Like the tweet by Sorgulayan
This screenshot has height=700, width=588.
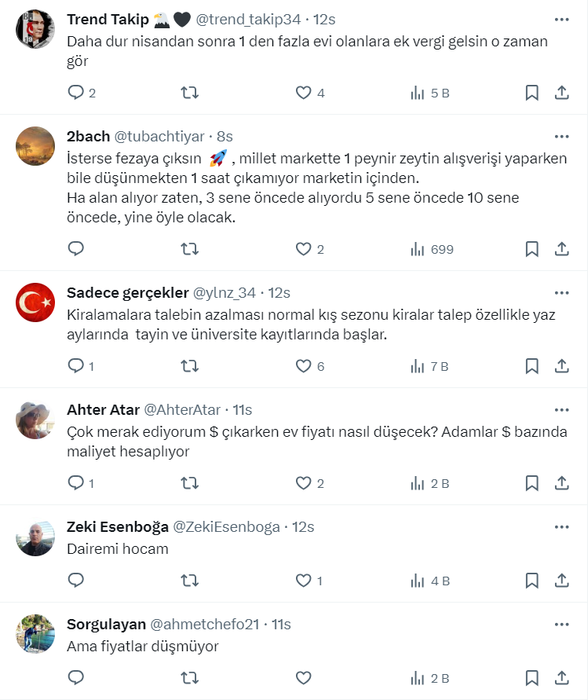[304, 677]
